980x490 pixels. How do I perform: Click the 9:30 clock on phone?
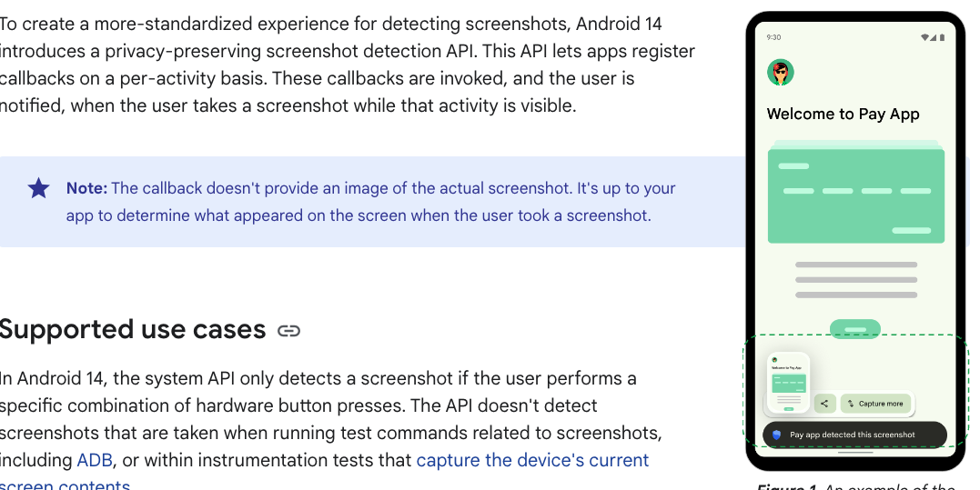(x=773, y=37)
